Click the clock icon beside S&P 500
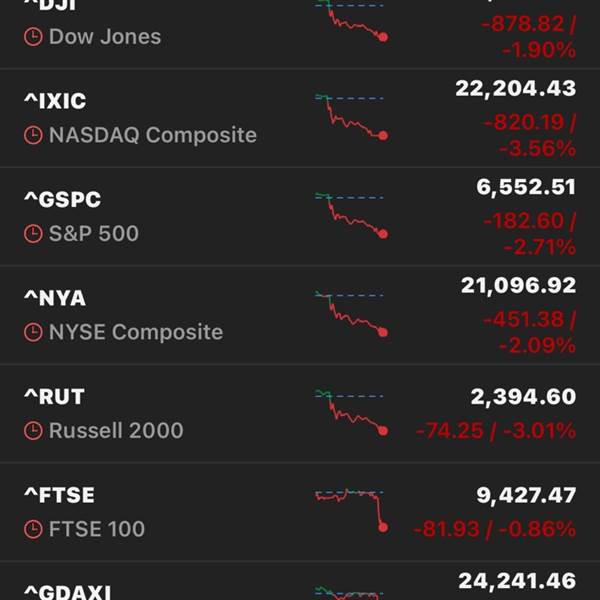Viewport: 600px width, 600px height. click(33, 234)
